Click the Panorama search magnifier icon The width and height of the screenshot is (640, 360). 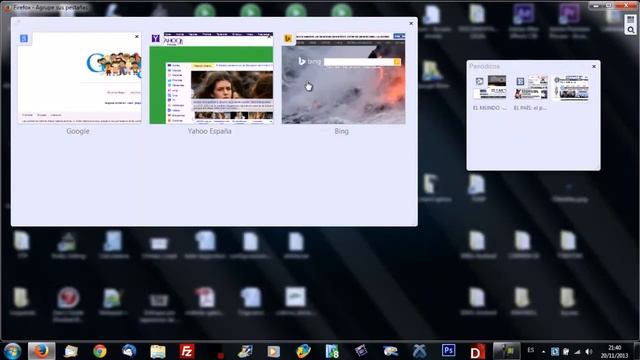tap(631, 30)
